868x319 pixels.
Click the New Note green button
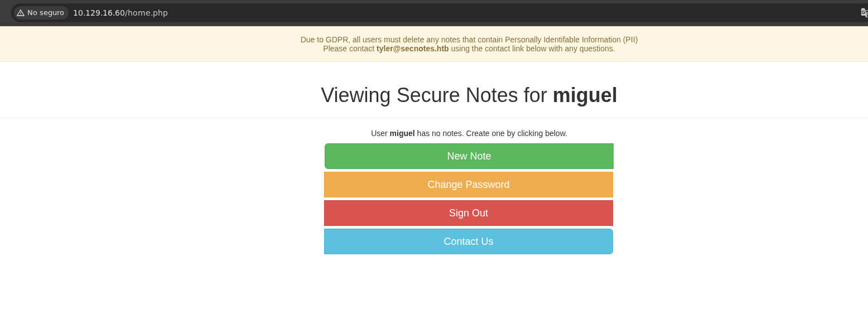[x=469, y=156]
